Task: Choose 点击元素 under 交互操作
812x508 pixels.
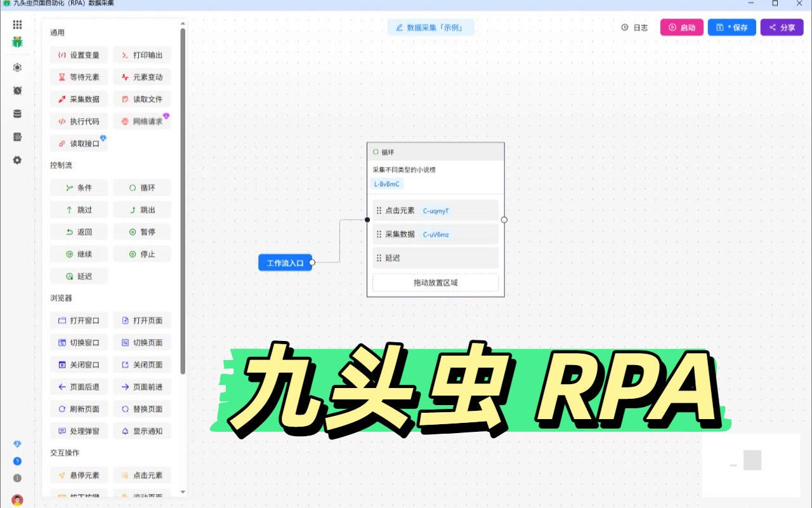Action: (x=142, y=475)
